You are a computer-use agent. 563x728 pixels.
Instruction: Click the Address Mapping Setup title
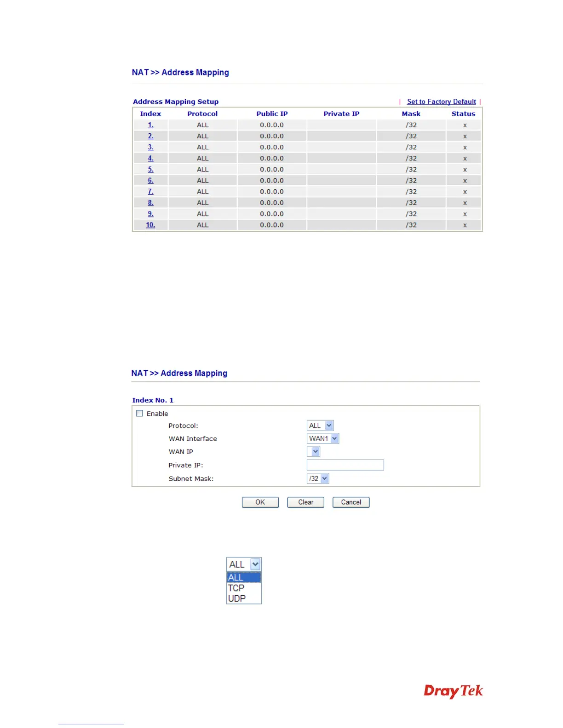[176, 102]
